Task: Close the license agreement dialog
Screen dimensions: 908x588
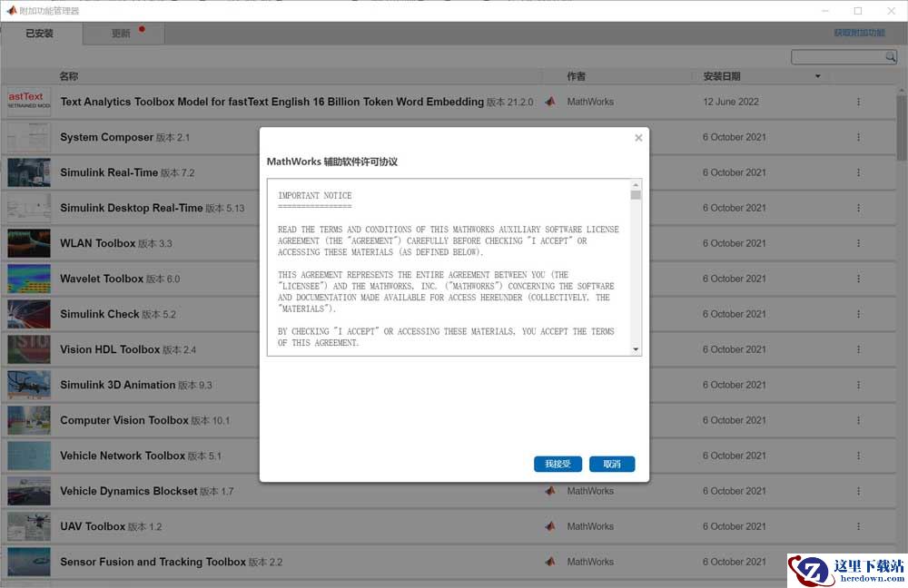Action: [x=638, y=138]
